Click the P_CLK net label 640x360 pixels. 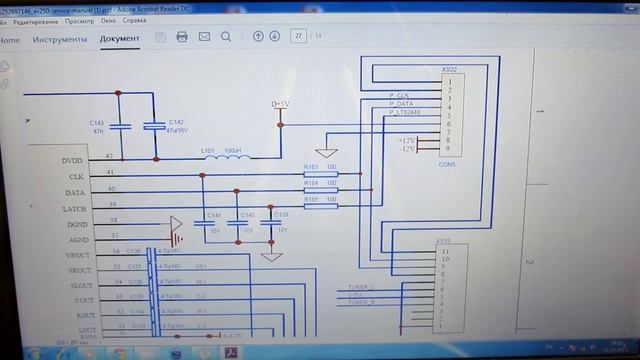(399, 96)
